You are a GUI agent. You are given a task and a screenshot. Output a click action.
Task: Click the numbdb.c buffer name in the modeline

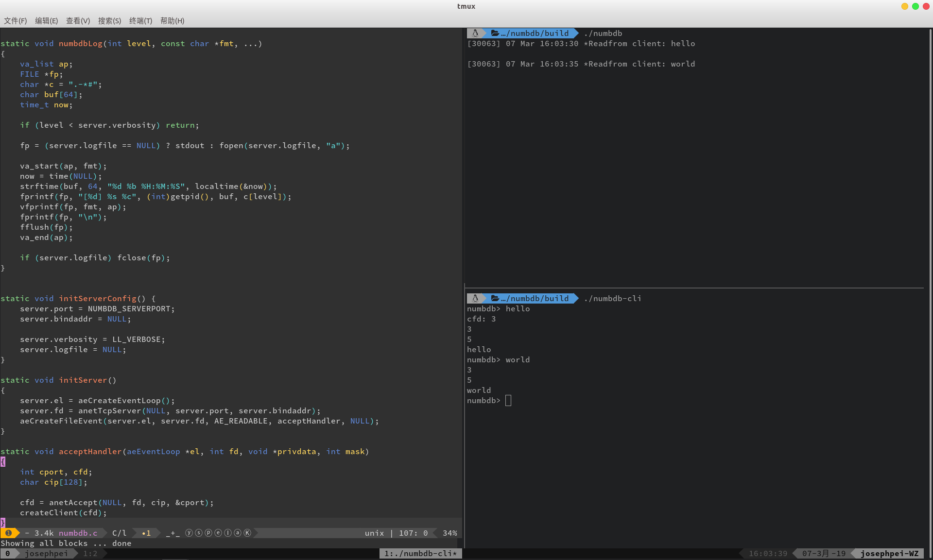click(78, 533)
